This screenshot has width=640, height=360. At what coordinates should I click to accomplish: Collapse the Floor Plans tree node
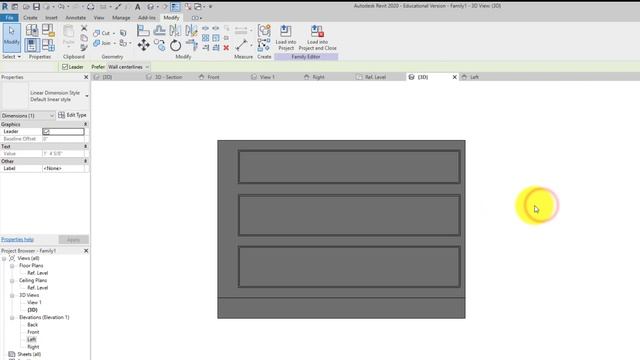coord(12,266)
